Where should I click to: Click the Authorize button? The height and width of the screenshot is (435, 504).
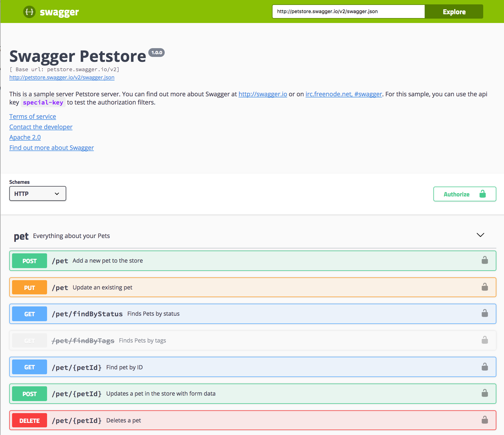coord(465,194)
